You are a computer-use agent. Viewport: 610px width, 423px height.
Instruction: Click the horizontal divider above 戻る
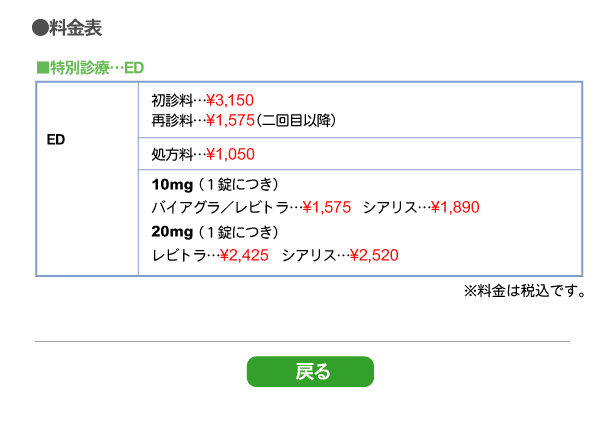(302, 342)
